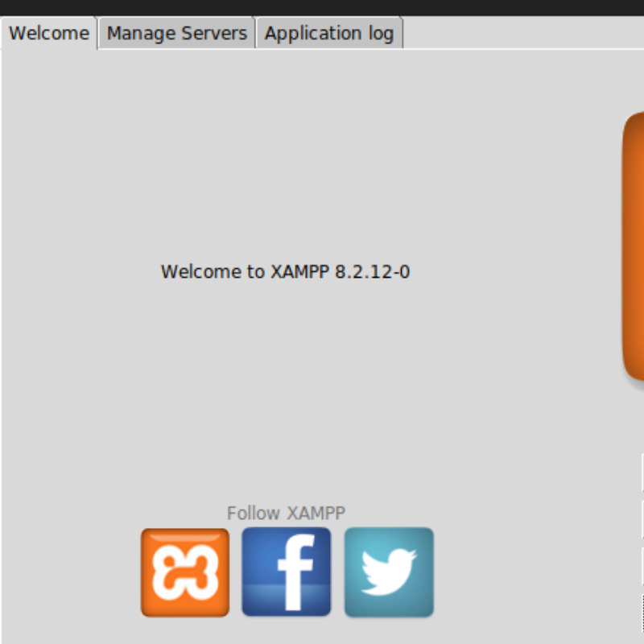Open the Application log tab
The image size is (644, 644).
click(329, 34)
